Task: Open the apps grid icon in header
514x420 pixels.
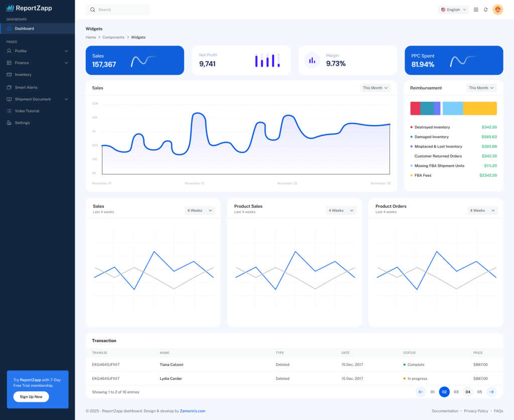Action: click(476, 10)
